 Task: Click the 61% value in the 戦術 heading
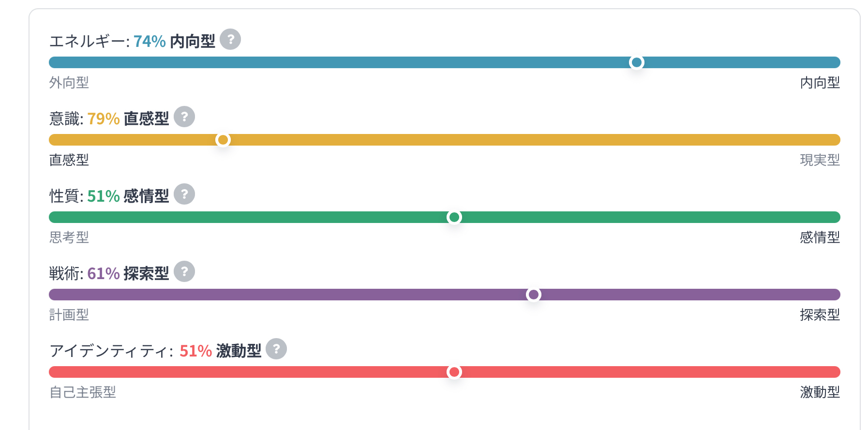pos(104,274)
